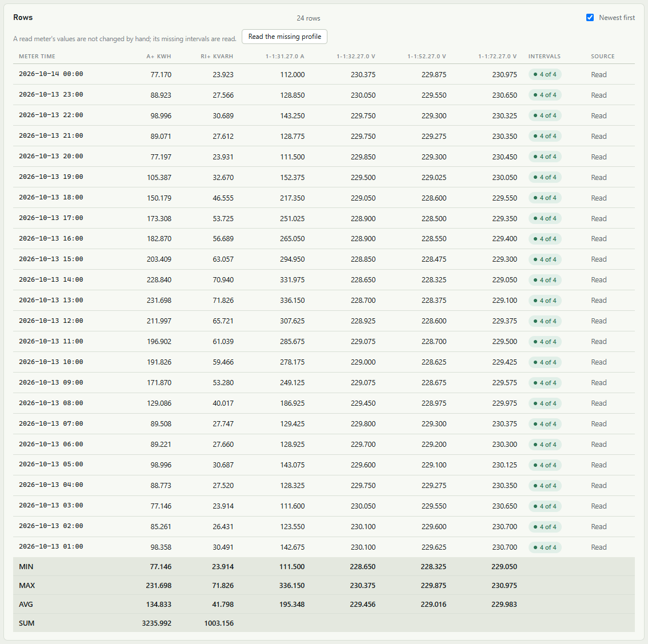Click the 1-1:72.27.0 V column header
The image size is (648, 644).
click(x=498, y=56)
